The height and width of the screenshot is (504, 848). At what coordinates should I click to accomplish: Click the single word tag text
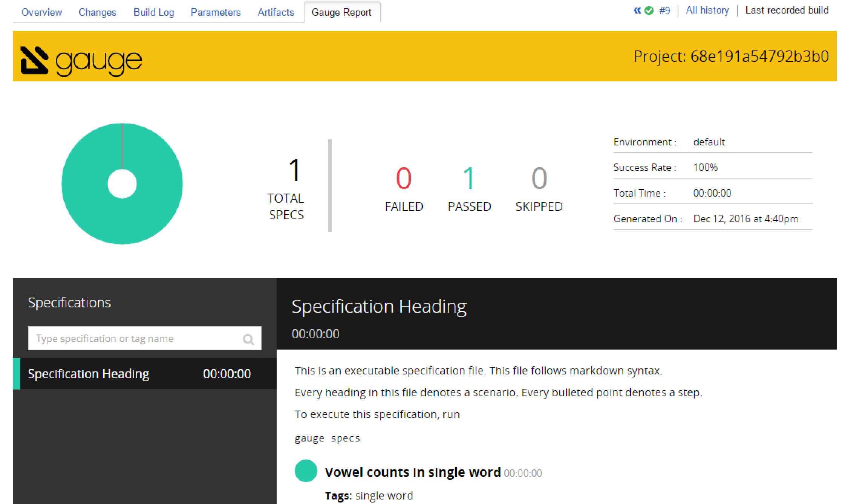click(384, 495)
